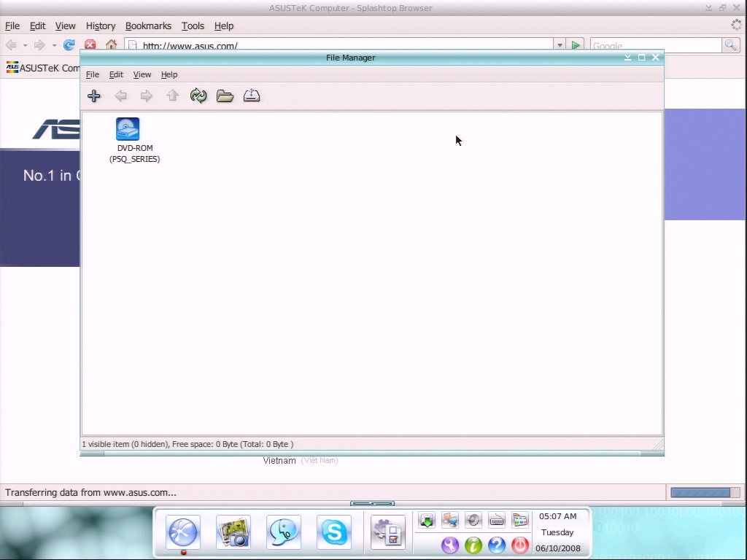The image size is (747, 560).
Task: Expand the browser URL history dropdown
Action: click(x=560, y=45)
